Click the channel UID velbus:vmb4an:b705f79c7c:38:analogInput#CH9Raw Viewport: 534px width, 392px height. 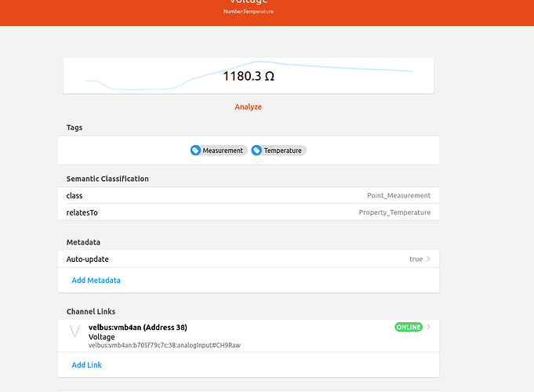165,345
